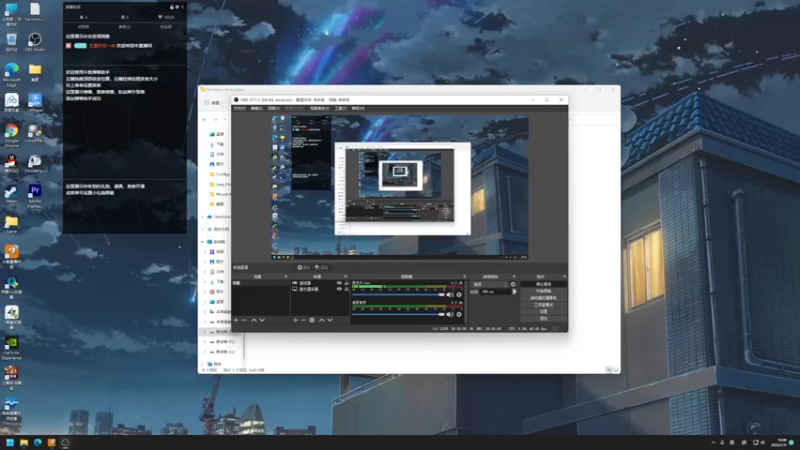The image size is (800, 450).
Task: Expand OneDrive in Explorer navigation pane
Action: coord(203,217)
